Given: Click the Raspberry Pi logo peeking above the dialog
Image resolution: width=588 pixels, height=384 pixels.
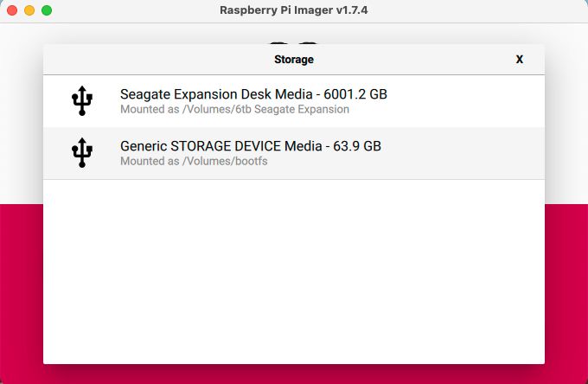Looking at the screenshot, I should pos(294,41).
